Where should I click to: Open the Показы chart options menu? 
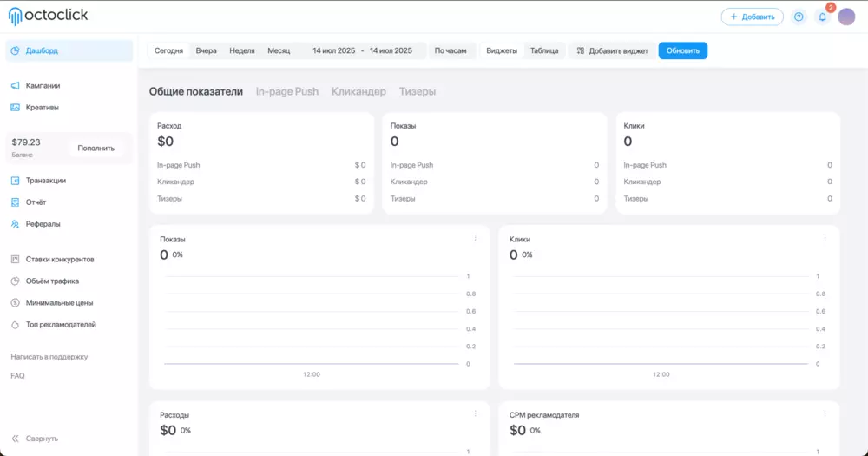[475, 238]
